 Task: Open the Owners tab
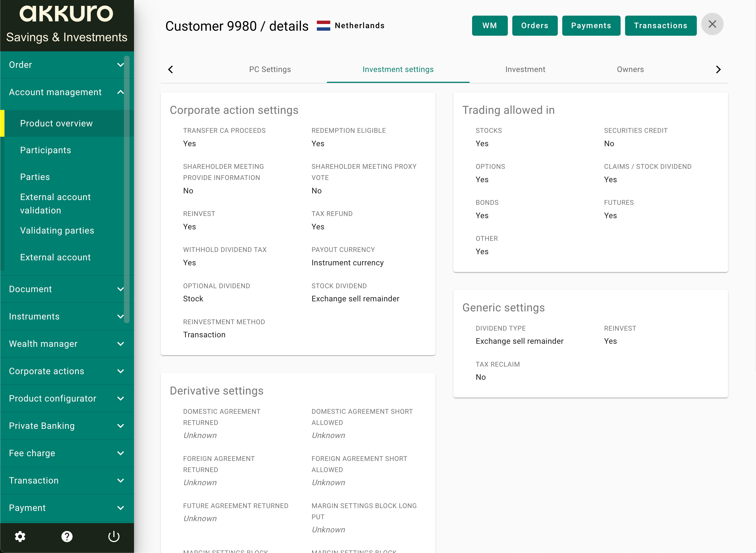coord(630,69)
